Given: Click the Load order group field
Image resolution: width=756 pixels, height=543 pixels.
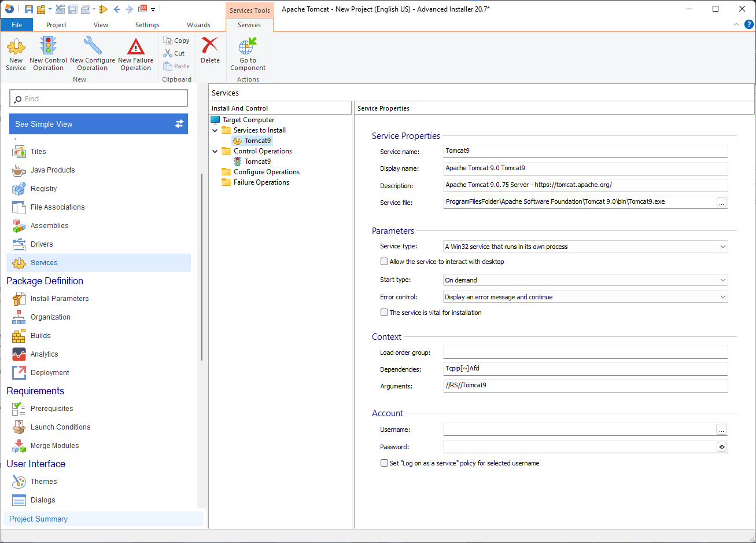Looking at the screenshot, I should click(585, 353).
